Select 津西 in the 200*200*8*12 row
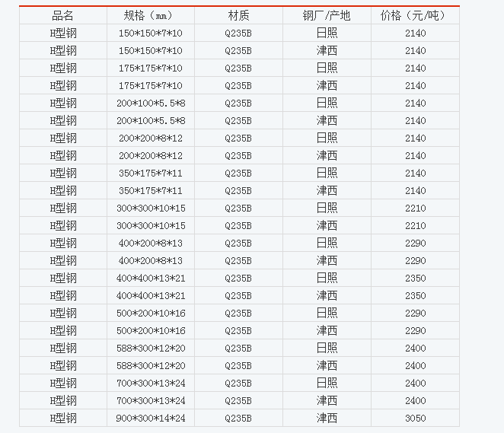The width and height of the screenshot is (504, 433). tap(327, 155)
